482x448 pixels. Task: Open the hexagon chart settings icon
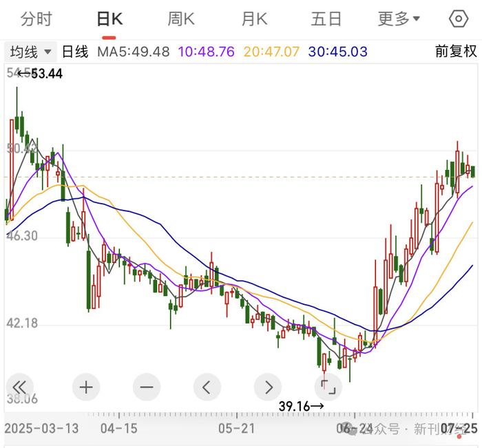click(x=459, y=19)
